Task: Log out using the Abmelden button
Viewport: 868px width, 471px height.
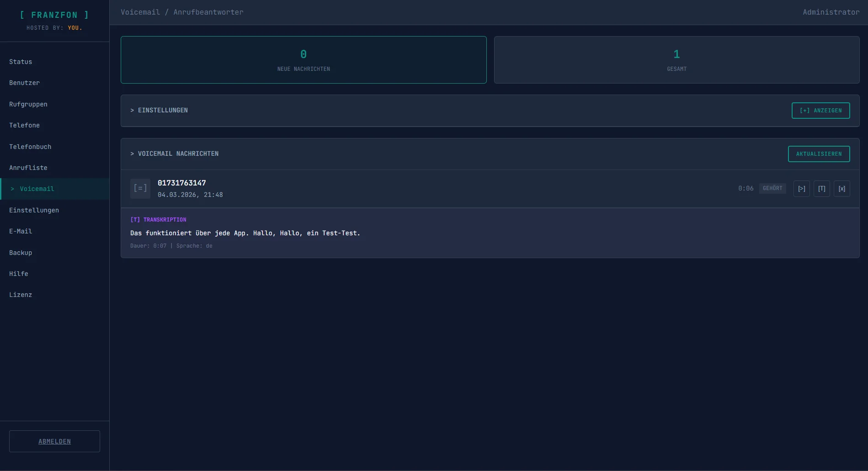Action: (54, 441)
